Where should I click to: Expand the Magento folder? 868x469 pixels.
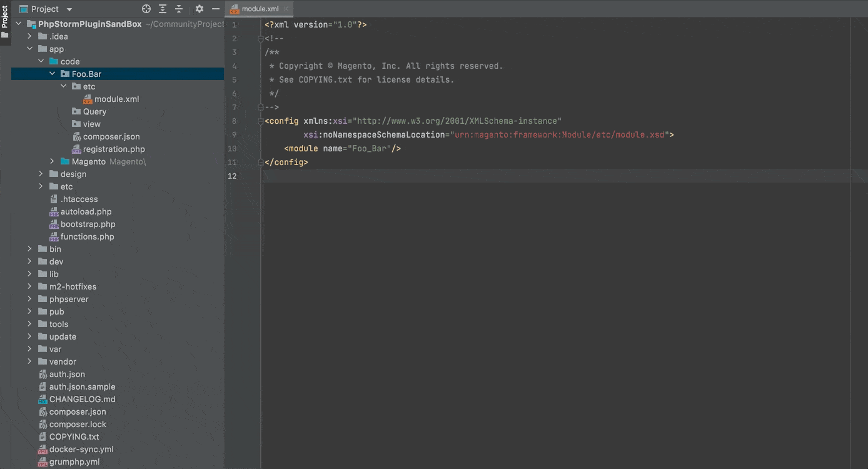(x=53, y=161)
